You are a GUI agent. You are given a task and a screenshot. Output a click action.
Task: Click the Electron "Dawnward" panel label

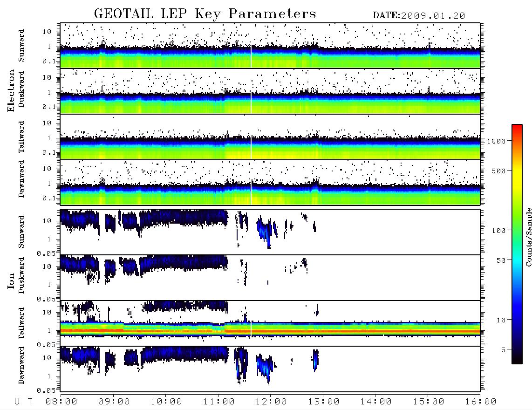[x=21, y=179]
